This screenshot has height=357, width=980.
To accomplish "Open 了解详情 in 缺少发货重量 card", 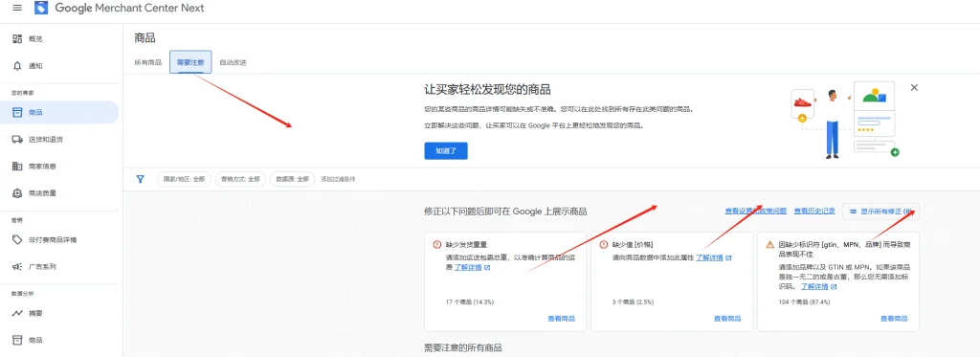I will pyautogui.click(x=468, y=268).
